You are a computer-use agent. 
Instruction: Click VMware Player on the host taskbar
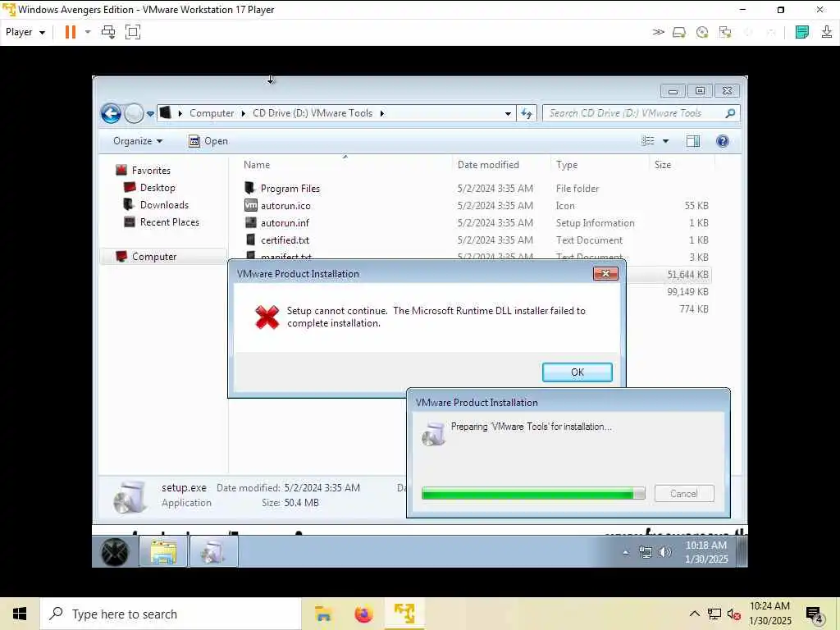point(404,614)
